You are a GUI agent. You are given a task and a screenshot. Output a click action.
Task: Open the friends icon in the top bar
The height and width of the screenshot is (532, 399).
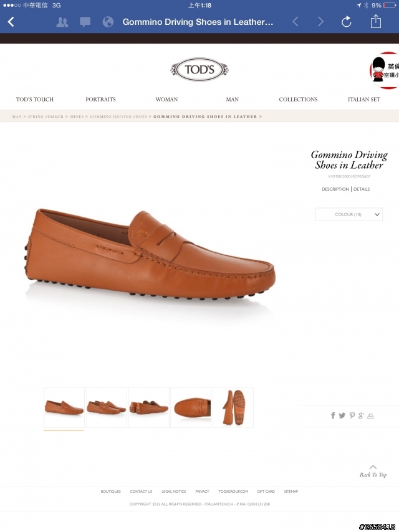pos(62,22)
